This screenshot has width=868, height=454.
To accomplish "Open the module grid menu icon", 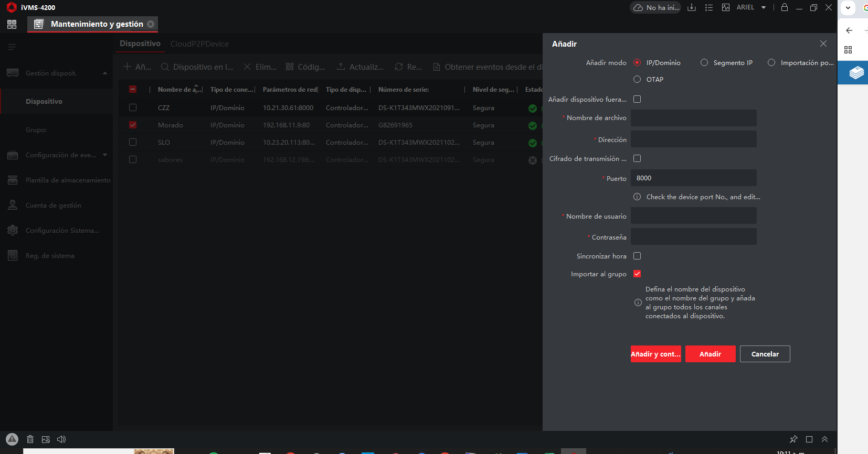I will 12,24.
